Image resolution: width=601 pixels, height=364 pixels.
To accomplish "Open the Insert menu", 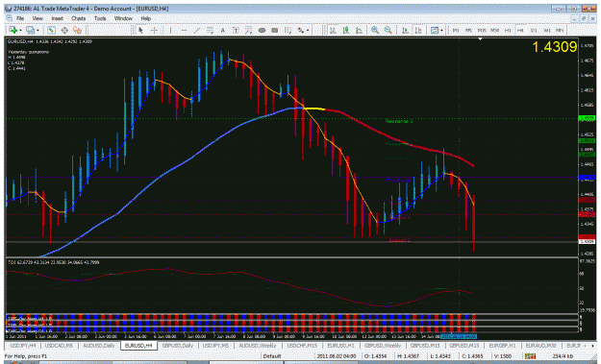I will pos(57,18).
